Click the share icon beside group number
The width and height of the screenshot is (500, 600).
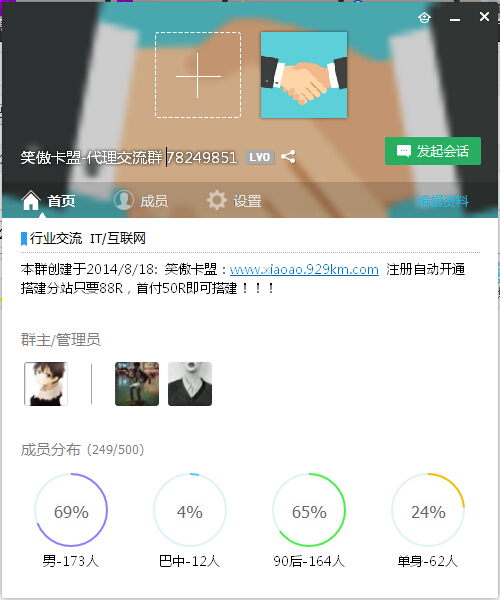[288, 157]
